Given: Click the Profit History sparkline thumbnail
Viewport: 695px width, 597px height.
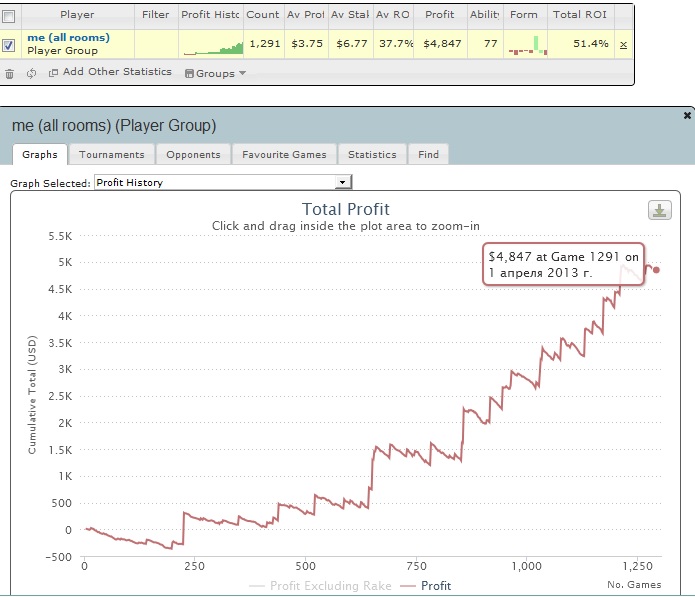Looking at the screenshot, I should tap(213, 47).
